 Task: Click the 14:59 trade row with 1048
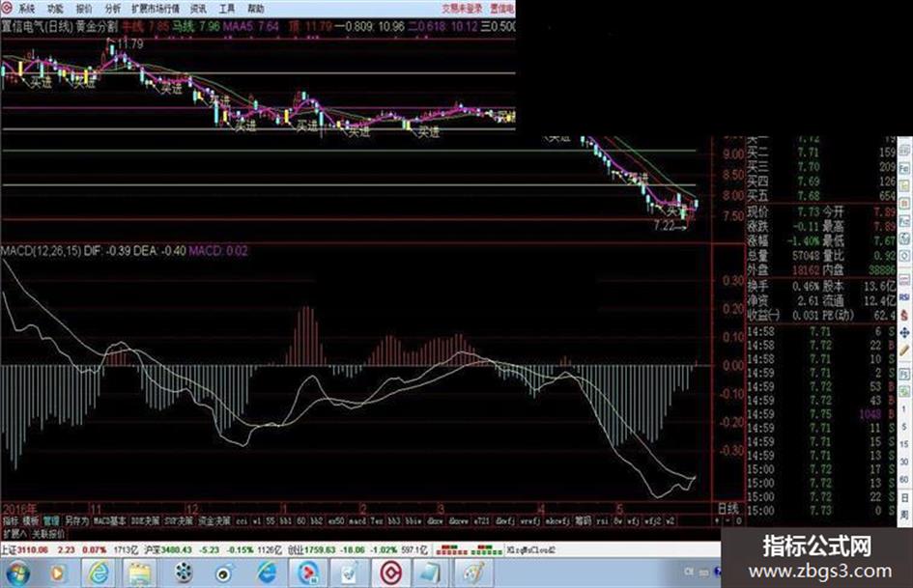(x=821, y=414)
